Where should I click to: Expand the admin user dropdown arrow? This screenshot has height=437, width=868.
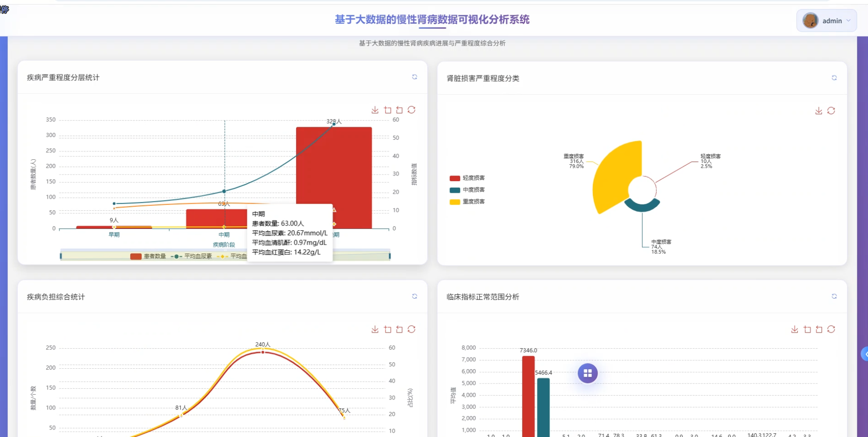pyautogui.click(x=848, y=21)
